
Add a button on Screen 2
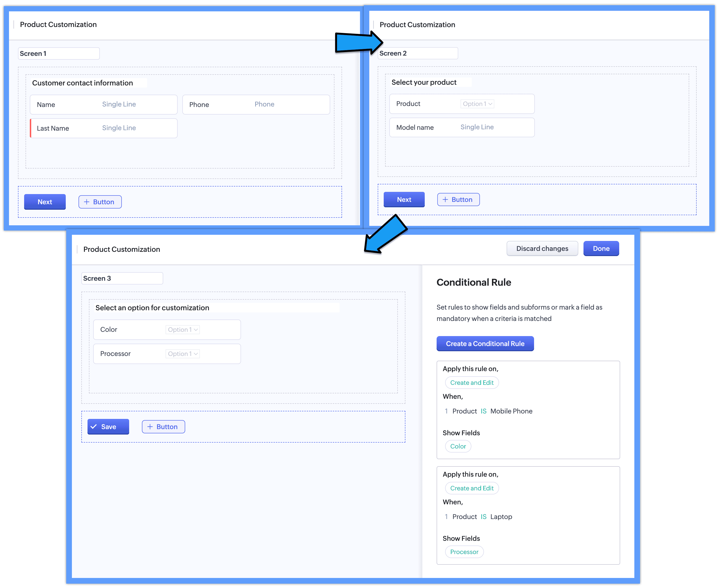tap(458, 199)
